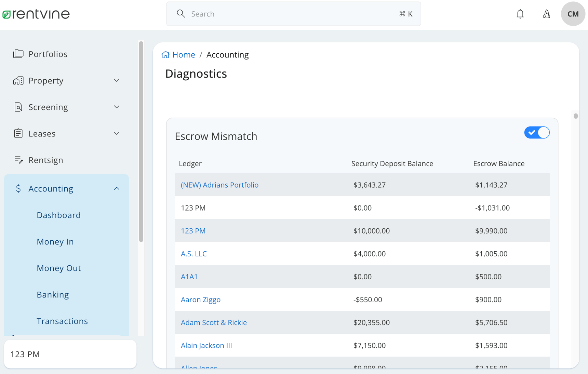The image size is (588, 374).
Task: Disable the Escrow Mismatch toggle
Action: [537, 133]
